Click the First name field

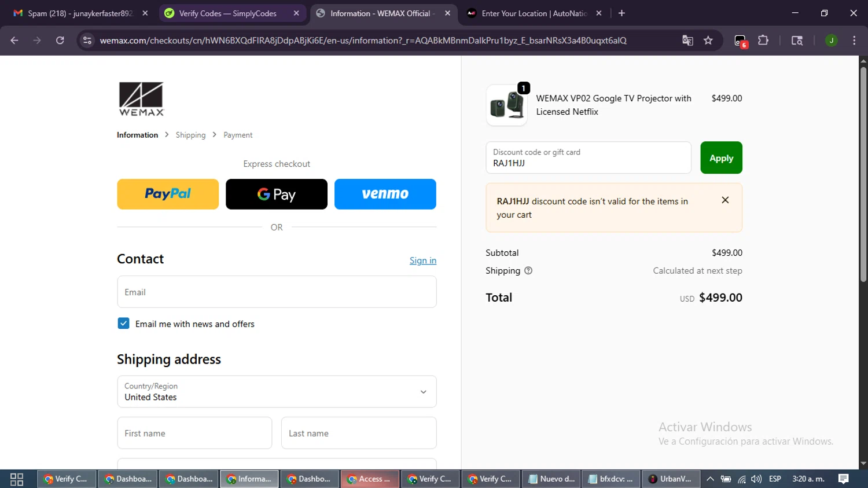(194, 433)
